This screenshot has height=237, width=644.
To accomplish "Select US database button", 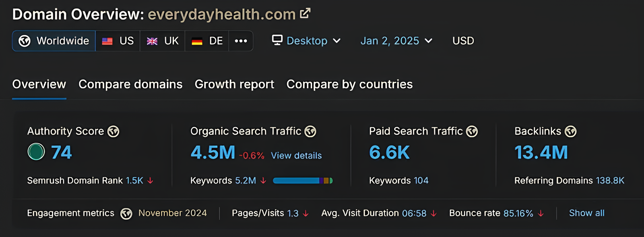I will tap(118, 41).
